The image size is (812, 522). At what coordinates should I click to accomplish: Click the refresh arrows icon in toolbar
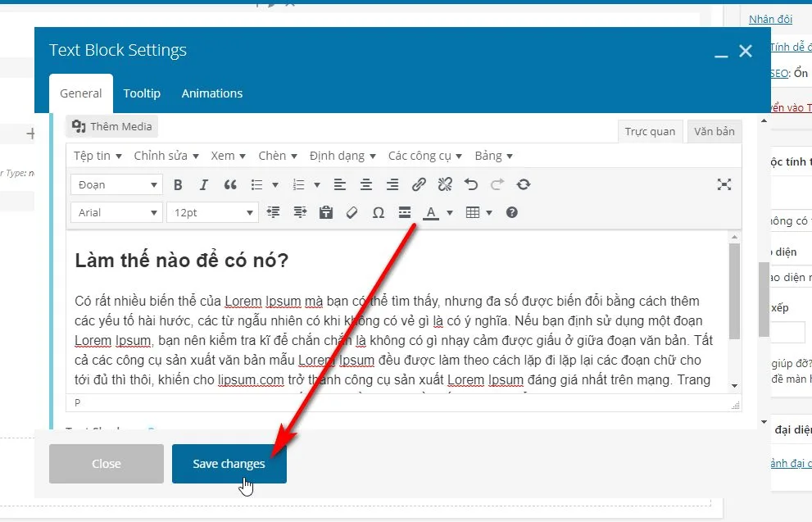pyautogui.click(x=524, y=184)
